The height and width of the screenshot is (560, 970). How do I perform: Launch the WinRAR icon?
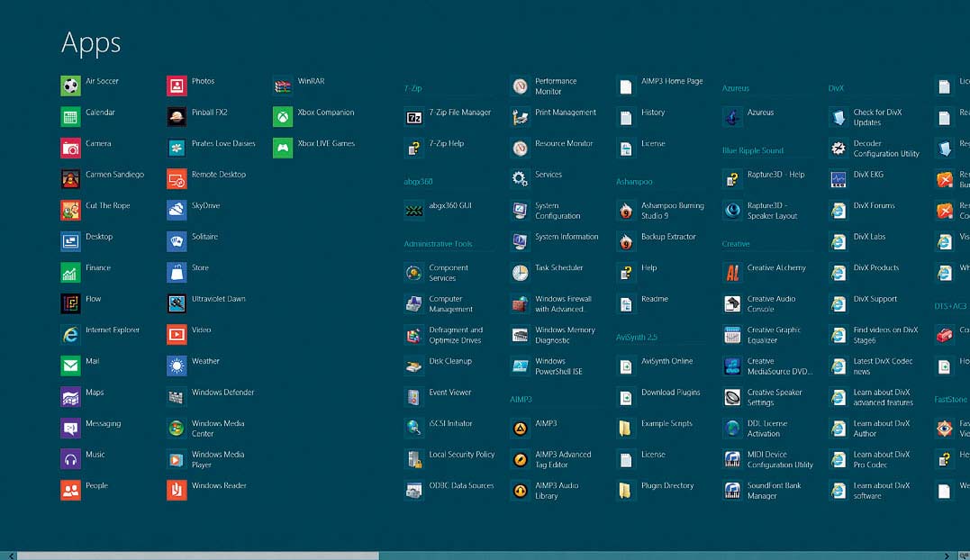click(x=283, y=86)
